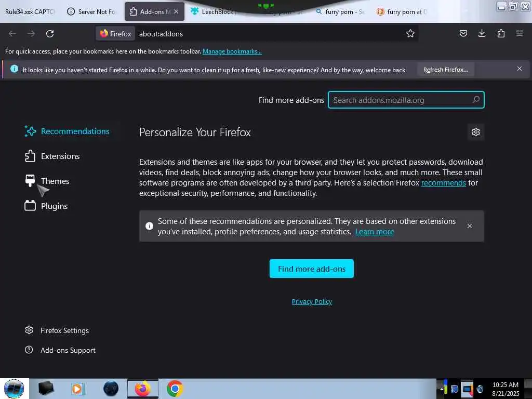Click the Firefox taskbar icon
This screenshot has height=399, width=532.
[142, 389]
